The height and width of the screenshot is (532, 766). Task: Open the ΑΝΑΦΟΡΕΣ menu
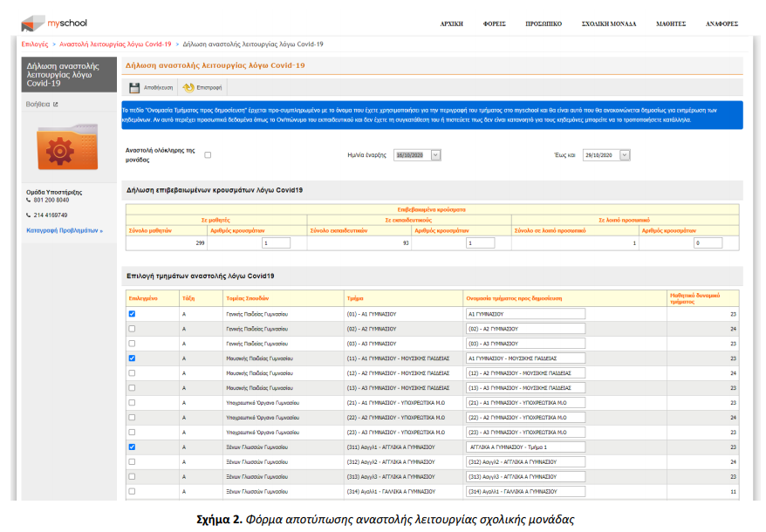pos(722,24)
